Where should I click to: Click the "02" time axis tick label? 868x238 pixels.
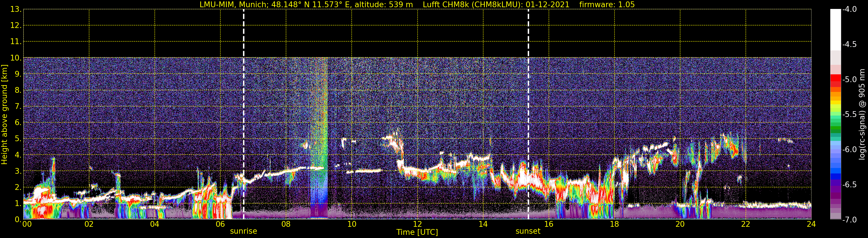[89, 224]
